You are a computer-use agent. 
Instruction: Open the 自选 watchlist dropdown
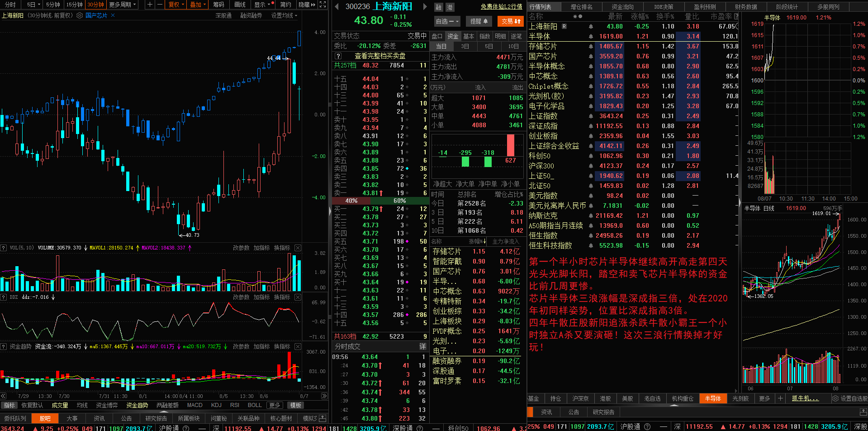[x=447, y=21]
